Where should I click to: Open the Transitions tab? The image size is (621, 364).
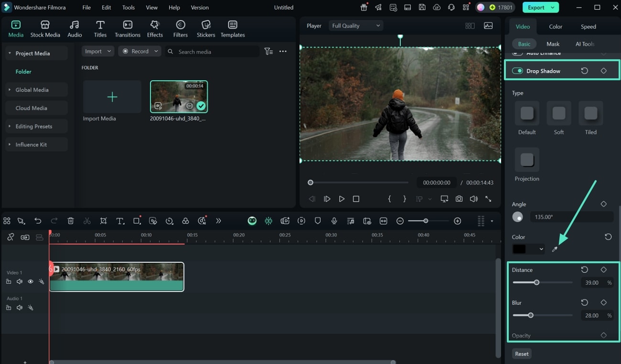pos(128,29)
